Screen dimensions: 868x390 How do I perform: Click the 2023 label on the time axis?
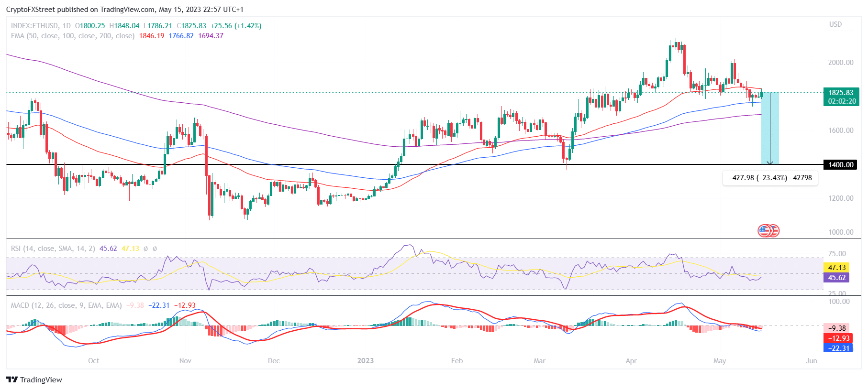coord(366,361)
